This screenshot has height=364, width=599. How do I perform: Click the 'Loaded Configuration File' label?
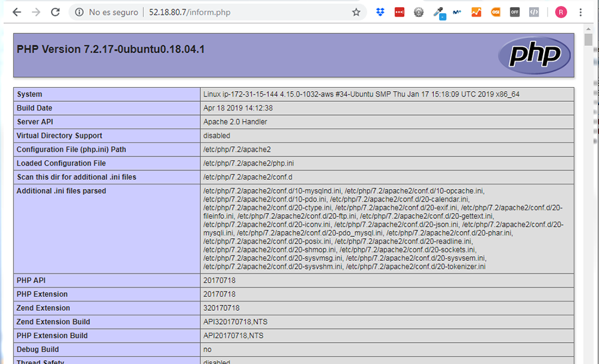[x=61, y=163]
